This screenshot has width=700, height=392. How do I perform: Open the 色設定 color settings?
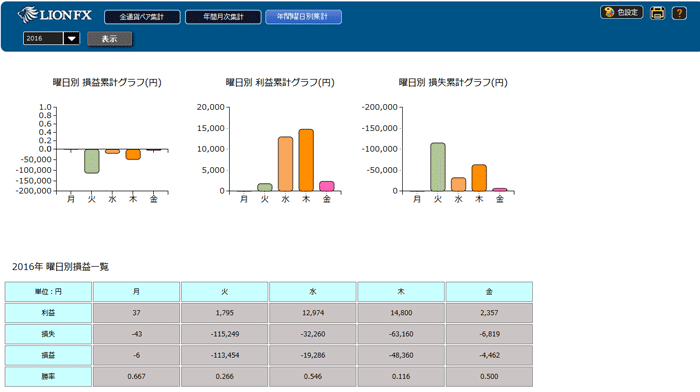pos(621,12)
